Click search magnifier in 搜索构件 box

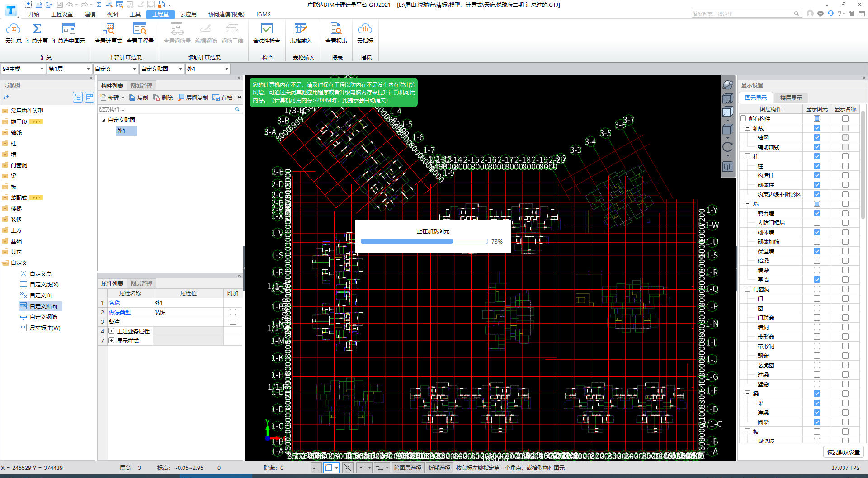point(237,109)
